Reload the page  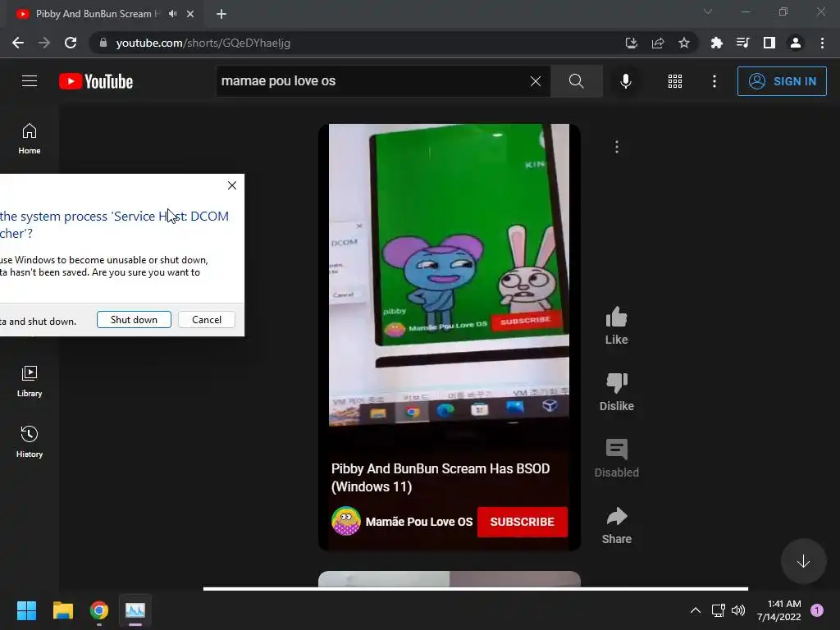(x=71, y=43)
